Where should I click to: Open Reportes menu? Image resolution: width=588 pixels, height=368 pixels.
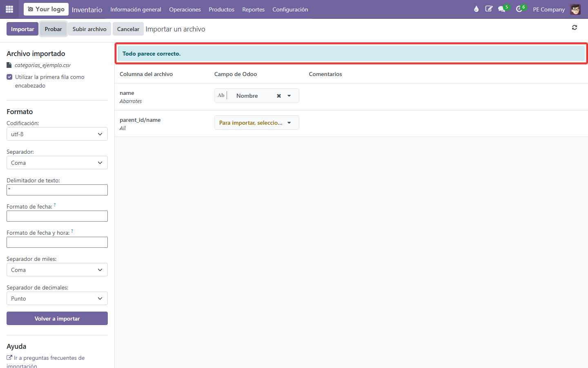(x=254, y=9)
